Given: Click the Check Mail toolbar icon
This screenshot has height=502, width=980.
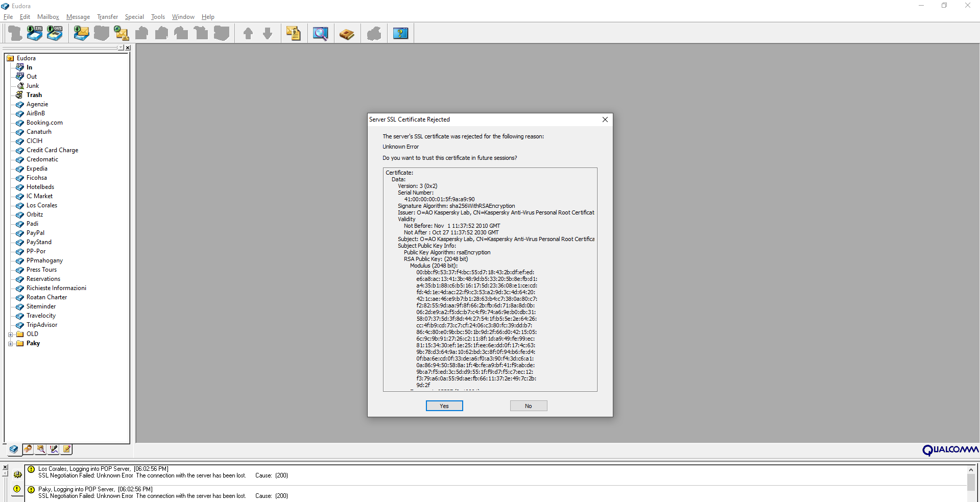Looking at the screenshot, I should (x=81, y=33).
